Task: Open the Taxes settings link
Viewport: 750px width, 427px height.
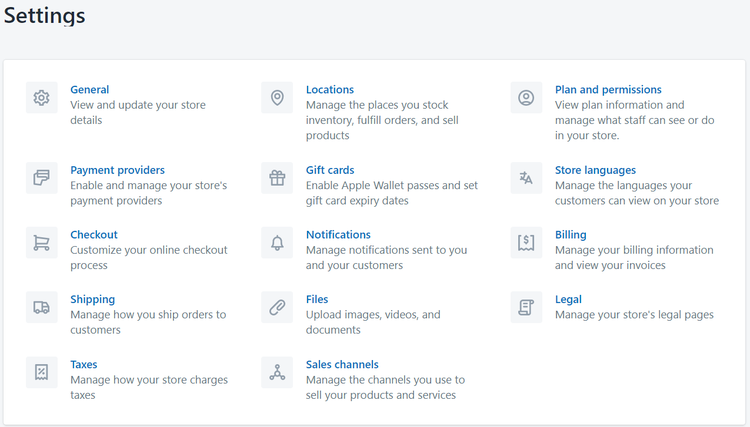Action: pos(84,364)
